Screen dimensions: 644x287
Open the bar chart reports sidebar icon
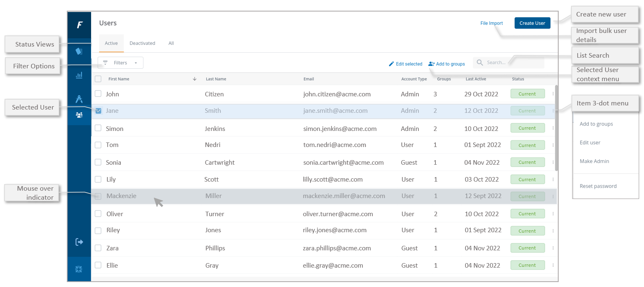coord(79,75)
